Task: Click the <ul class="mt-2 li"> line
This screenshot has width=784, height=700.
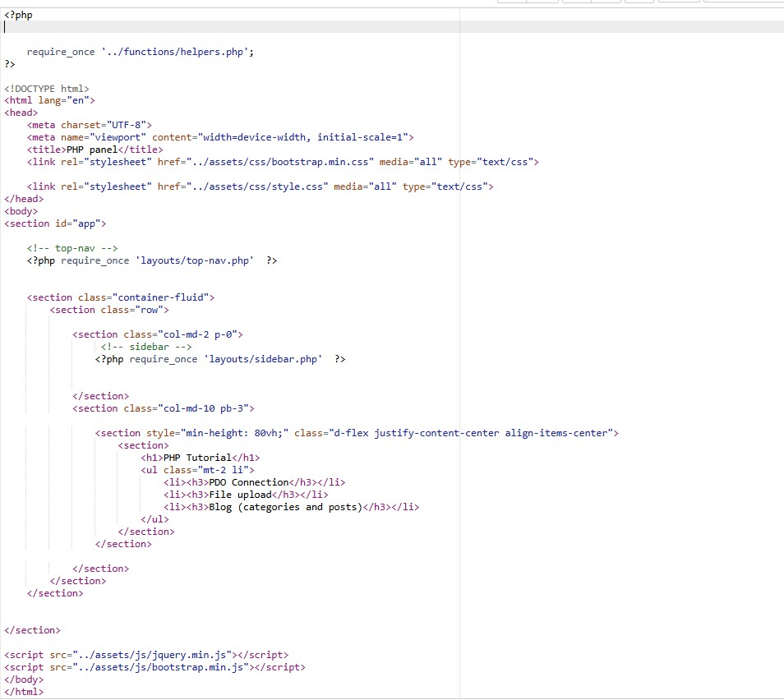Action: 197,470
